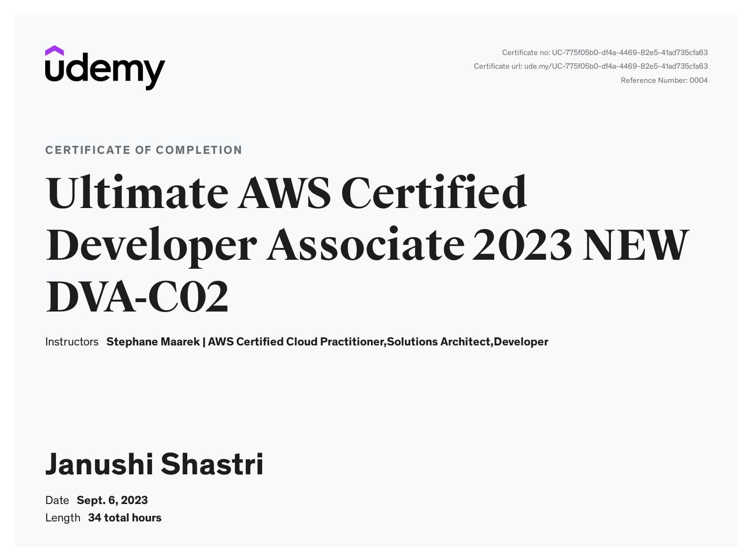Click the Length value 34 total hours
The image size is (753, 560).
click(x=125, y=517)
